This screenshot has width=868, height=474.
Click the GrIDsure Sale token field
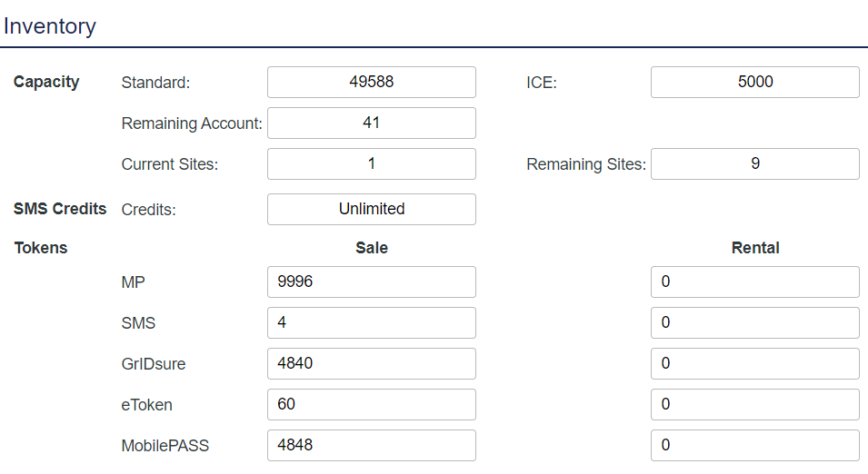[371, 363]
